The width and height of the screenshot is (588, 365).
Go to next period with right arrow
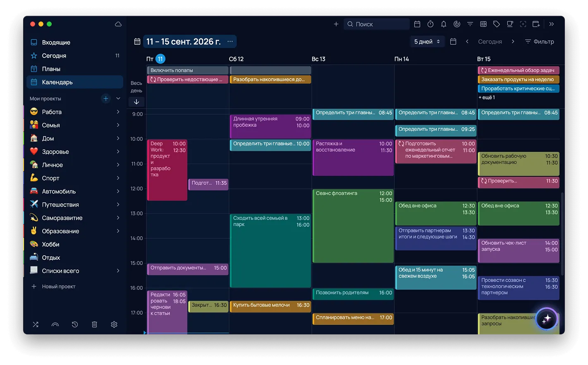(513, 41)
